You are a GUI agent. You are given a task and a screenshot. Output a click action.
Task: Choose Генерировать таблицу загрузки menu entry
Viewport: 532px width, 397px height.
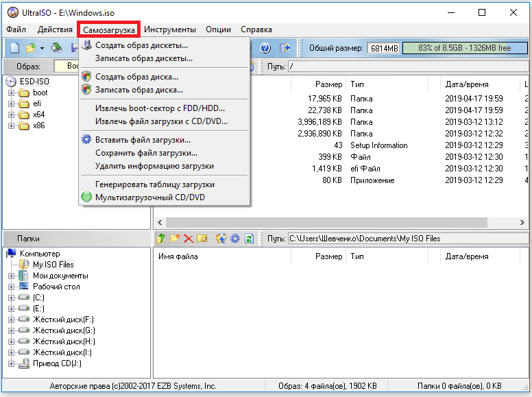click(165, 184)
